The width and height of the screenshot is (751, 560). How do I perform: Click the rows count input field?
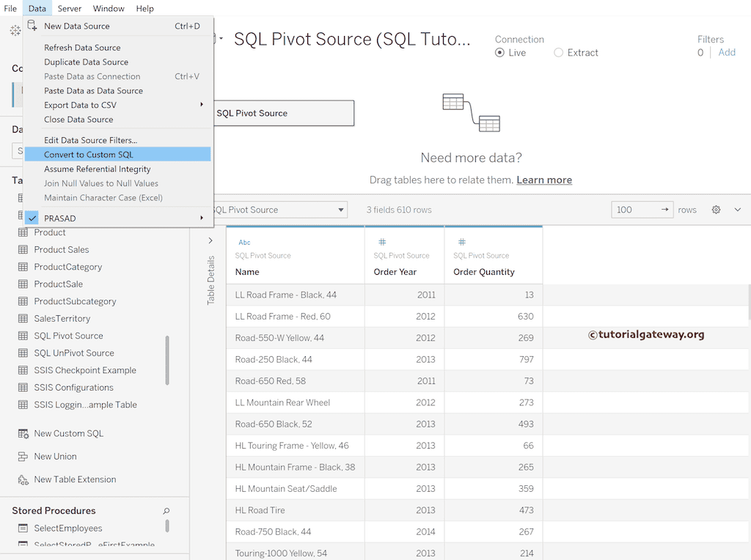[x=634, y=210]
